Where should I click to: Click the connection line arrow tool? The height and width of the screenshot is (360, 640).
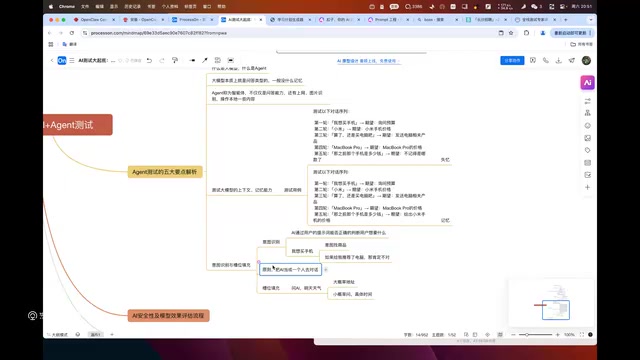click(x=205, y=60)
